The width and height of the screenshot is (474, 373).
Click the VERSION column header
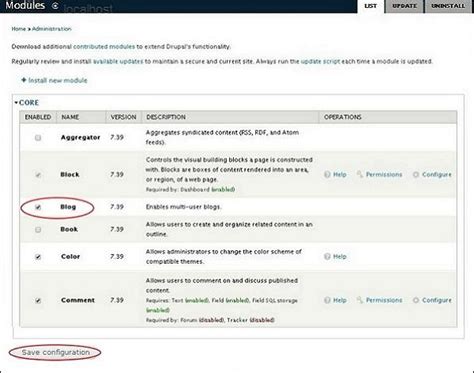(x=123, y=117)
